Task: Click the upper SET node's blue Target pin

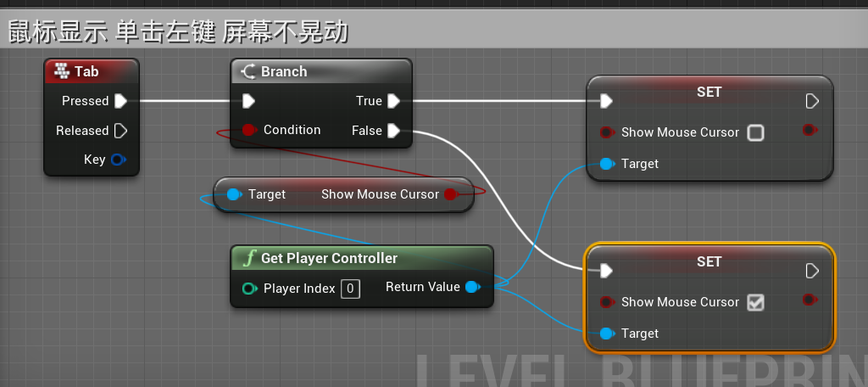Action: coord(607,164)
